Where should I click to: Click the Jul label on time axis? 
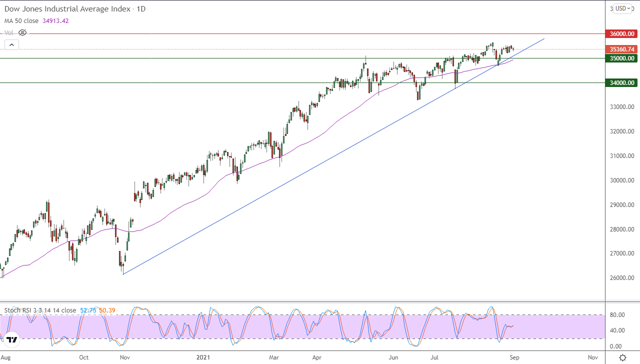[435, 357]
